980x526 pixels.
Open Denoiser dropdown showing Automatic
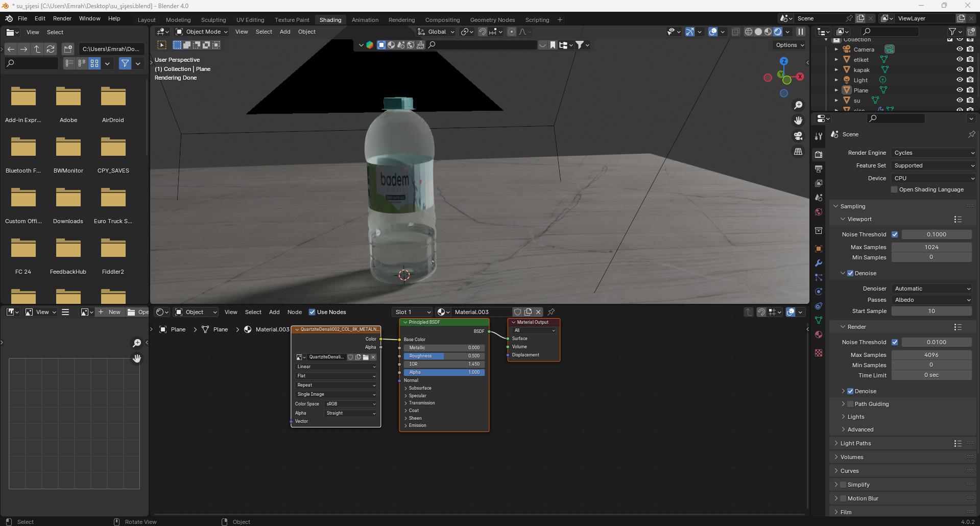click(x=931, y=289)
